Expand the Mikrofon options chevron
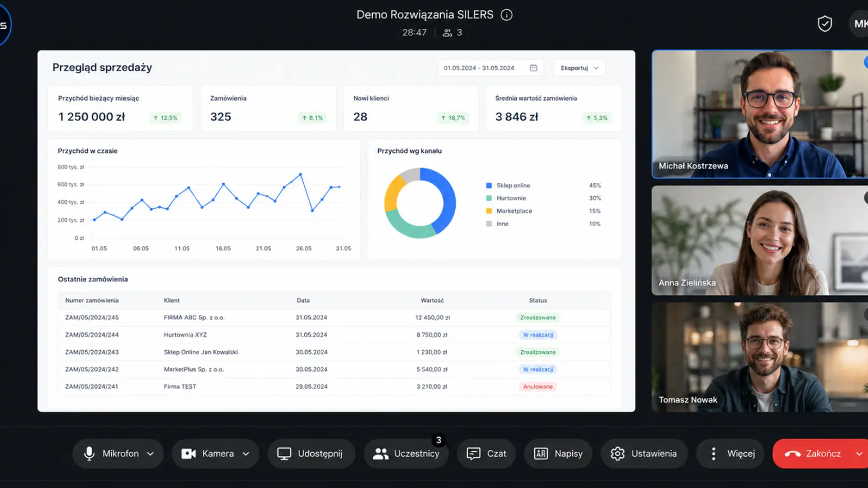 coord(150,454)
